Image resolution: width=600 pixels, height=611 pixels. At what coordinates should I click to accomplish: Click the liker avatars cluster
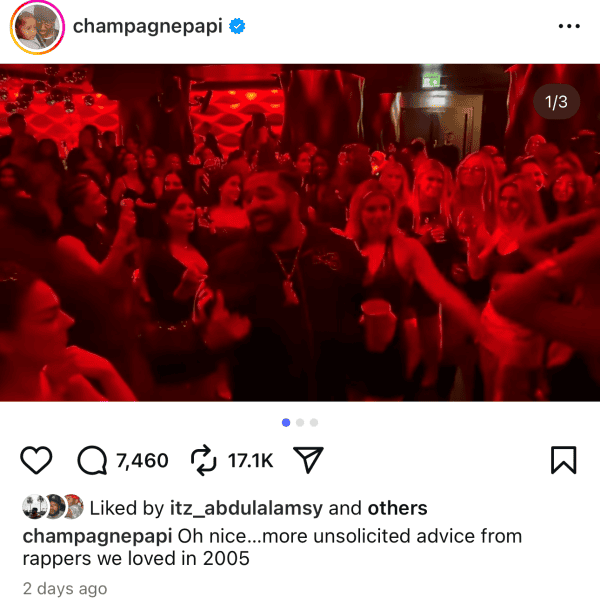[x=53, y=507]
